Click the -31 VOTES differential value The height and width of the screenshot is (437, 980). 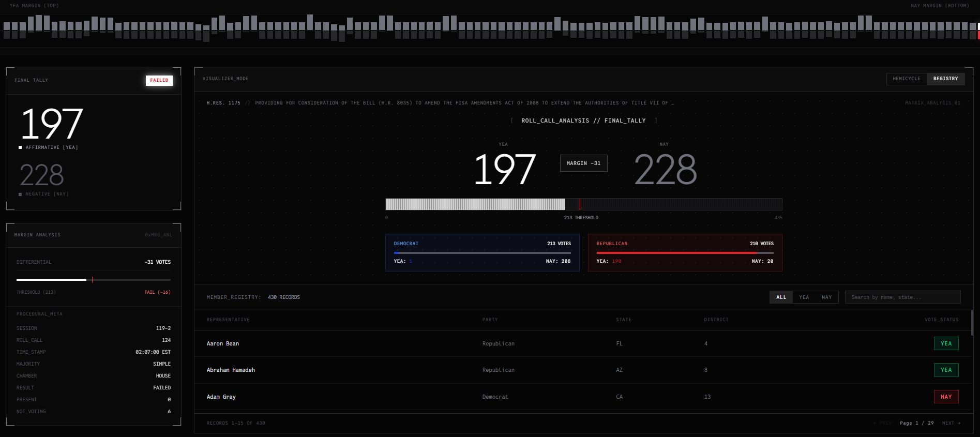[x=157, y=262]
